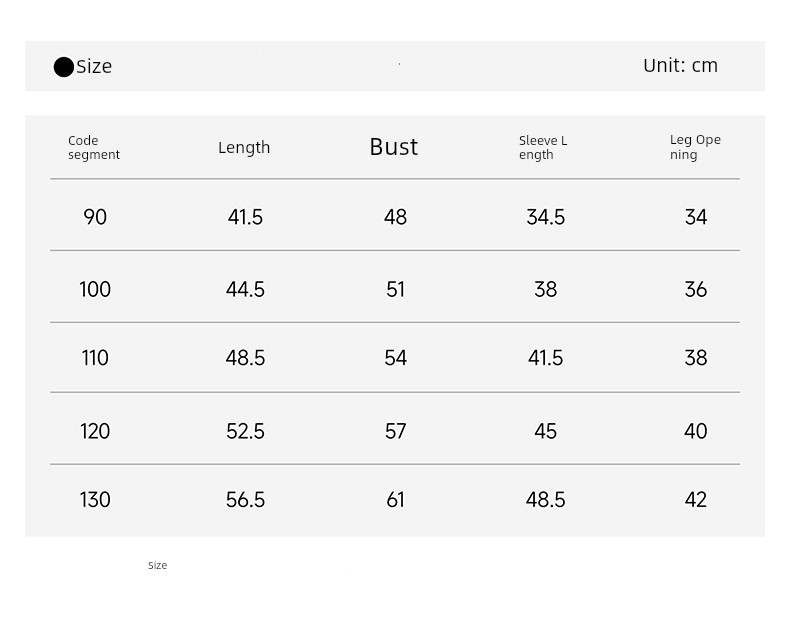Click the small size caption below table
The width and height of the screenshot is (790, 635).
(x=157, y=565)
